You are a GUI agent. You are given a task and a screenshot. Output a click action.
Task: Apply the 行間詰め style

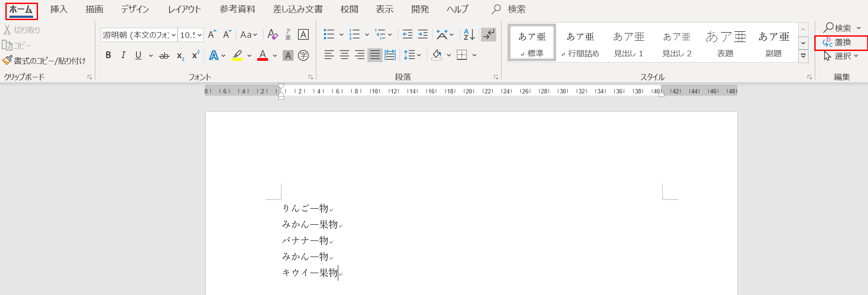click(x=580, y=43)
